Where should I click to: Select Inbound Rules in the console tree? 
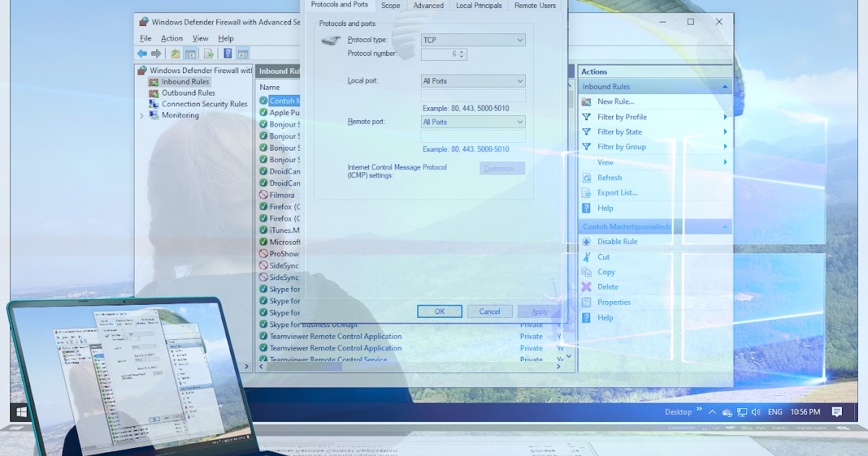click(x=185, y=82)
